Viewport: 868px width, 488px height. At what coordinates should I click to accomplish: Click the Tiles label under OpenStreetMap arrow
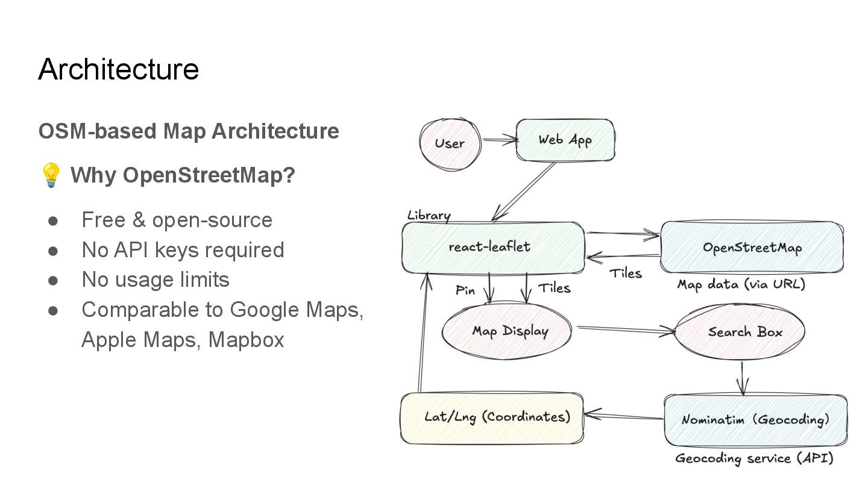[625, 274]
